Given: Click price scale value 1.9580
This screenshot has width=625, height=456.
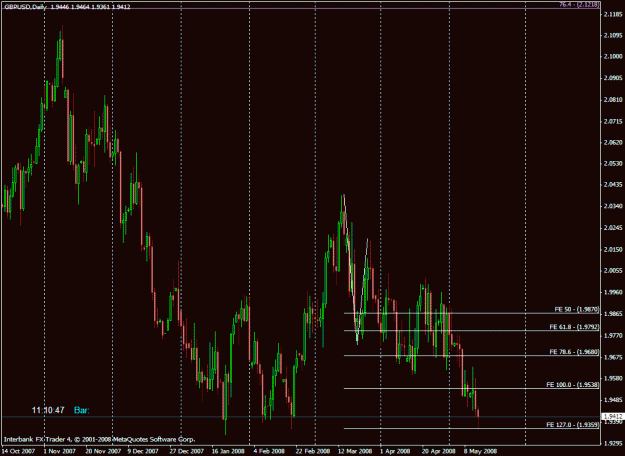Looking at the screenshot, I should point(613,377).
